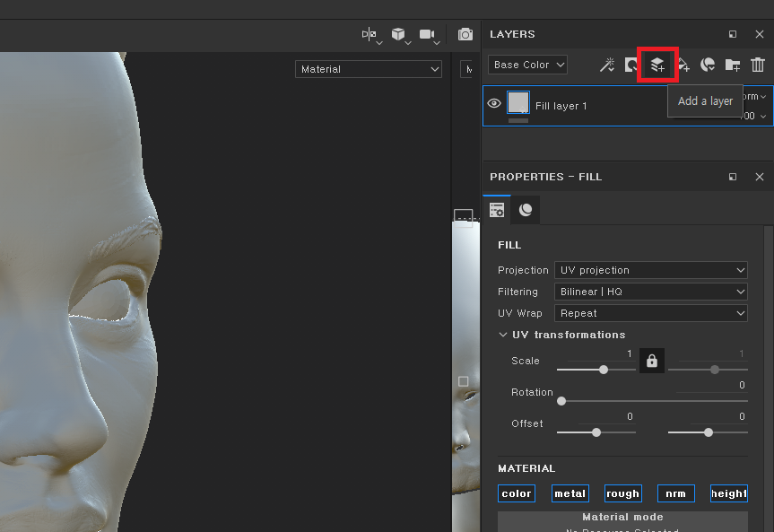Collapse the UV transformations section
This screenshot has height=532, width=774.
(503, 335)
